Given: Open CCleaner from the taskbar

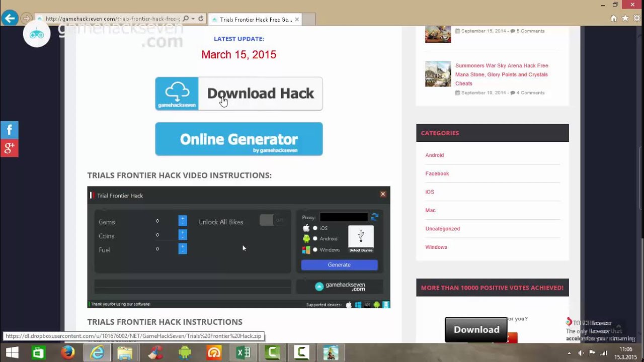Looking at the screenshot, I should (x=155, y=353).
